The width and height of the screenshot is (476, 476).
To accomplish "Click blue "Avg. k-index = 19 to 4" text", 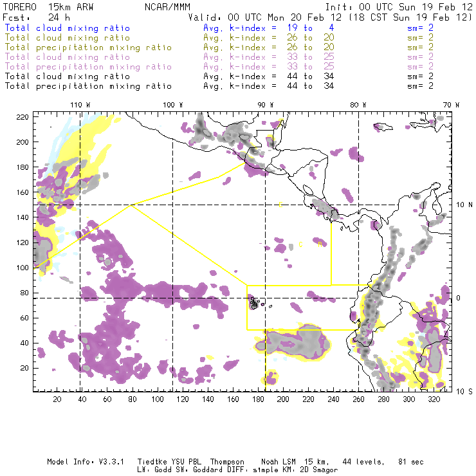I will coord(269,28).
